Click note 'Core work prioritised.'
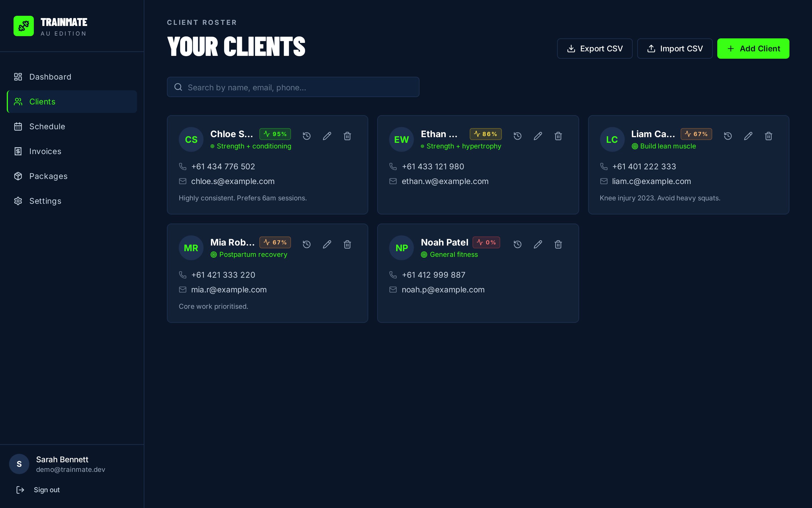Viewport: 812px width, 508px height. (x=213, y=306)
